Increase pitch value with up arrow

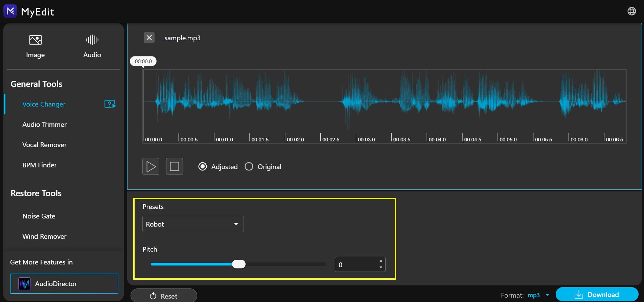pos(381,261)
